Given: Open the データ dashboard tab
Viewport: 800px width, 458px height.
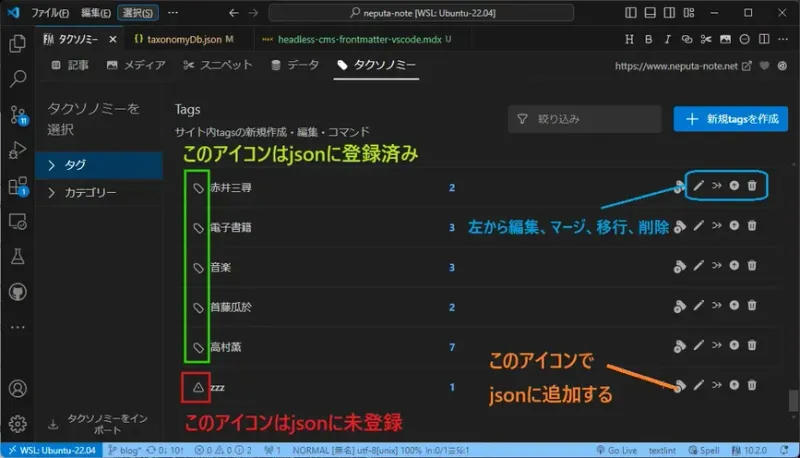Looking at the screenshot, I should click(295, 65).
